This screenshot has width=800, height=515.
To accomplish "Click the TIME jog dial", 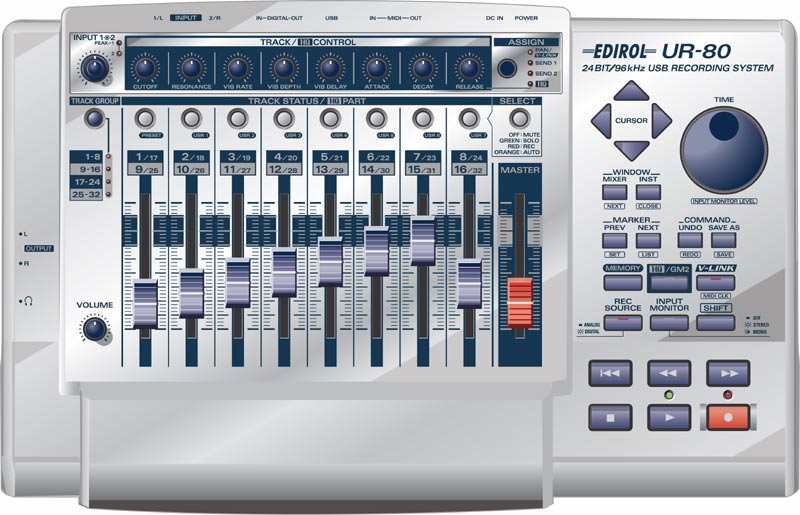I will pyautogui.click(x=724, y=150).
